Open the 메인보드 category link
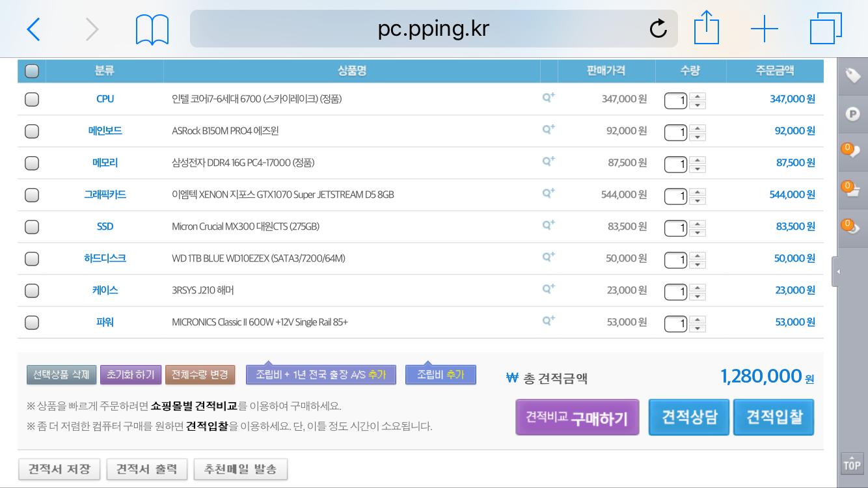Screen dimensions: 868x488 [x=105, y=131]
